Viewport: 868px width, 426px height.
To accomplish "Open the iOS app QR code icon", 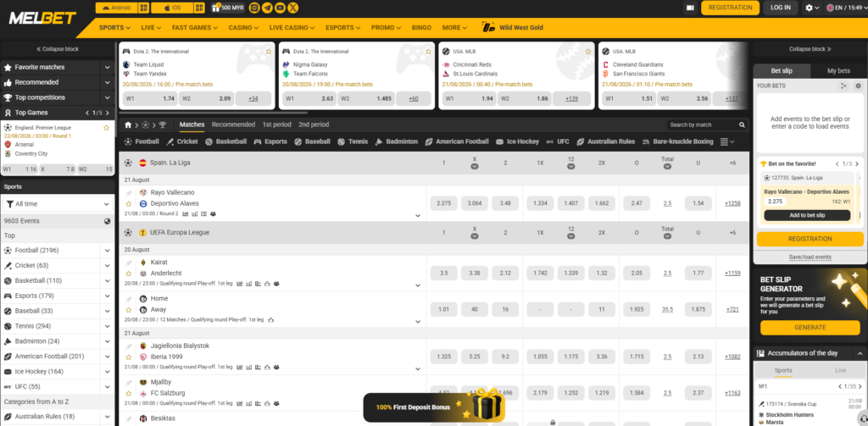I will click(x=199, y=8).
